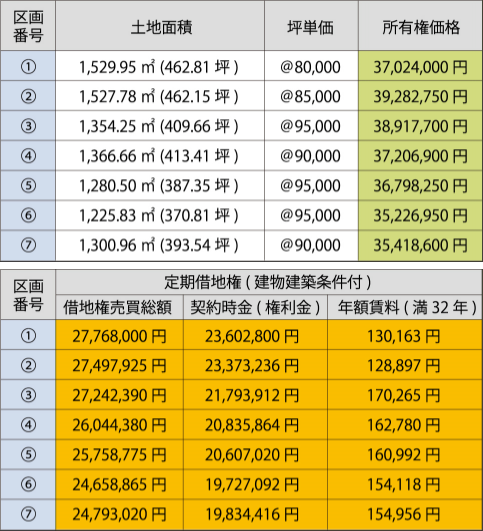Click the 土地面積 column header
This screenshot has height=531, width=483.
[x=160, y=26]
